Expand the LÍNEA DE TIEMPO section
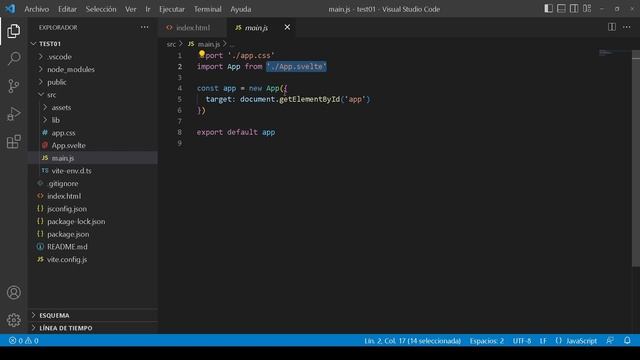The image size is (640, 360). click(x=93, y=328)
